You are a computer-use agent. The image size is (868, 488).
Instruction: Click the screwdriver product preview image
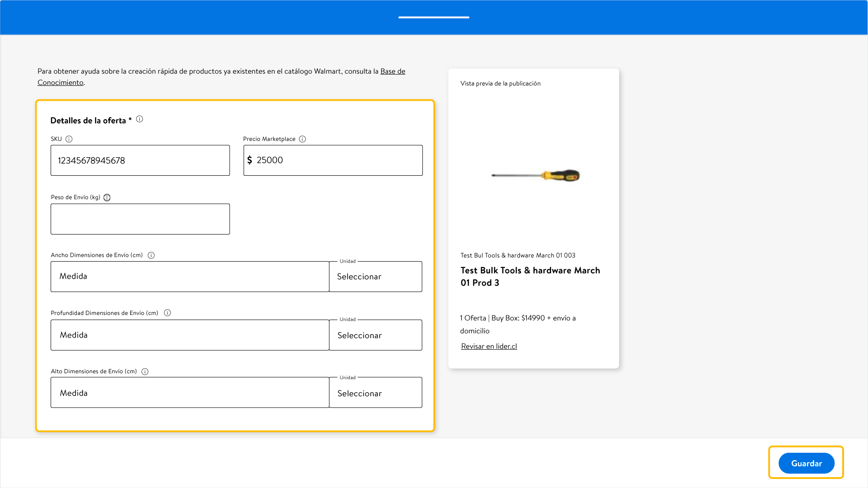coord(536,175)
